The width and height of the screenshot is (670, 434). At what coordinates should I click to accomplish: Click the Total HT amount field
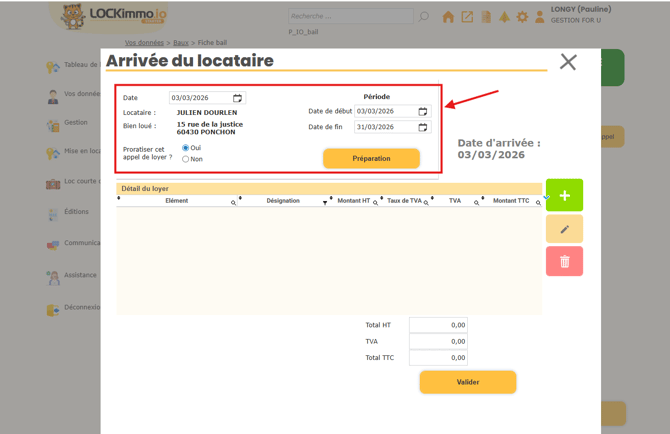[438, 325]
